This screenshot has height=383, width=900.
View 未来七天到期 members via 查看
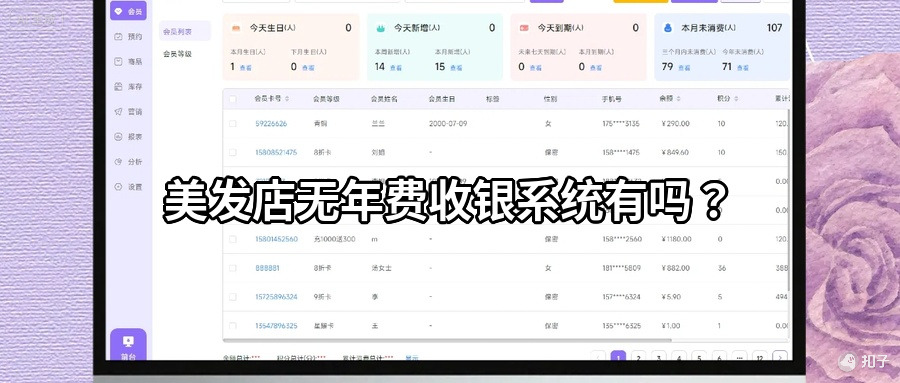pos(536,67)
